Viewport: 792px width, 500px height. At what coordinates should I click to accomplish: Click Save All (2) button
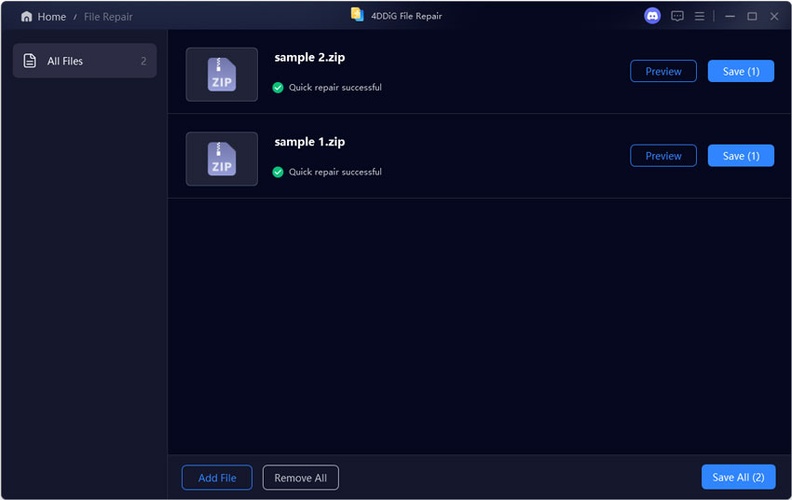(x=738, y=477)
